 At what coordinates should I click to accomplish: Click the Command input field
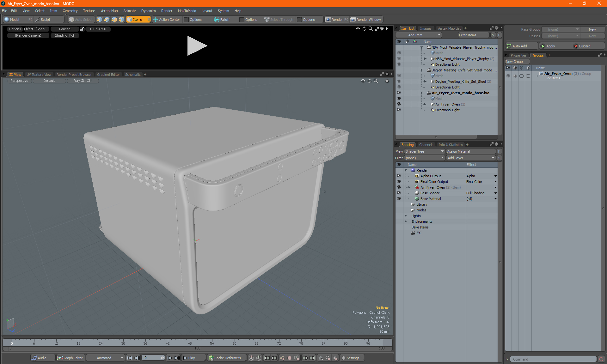click(x=553, y=359)
